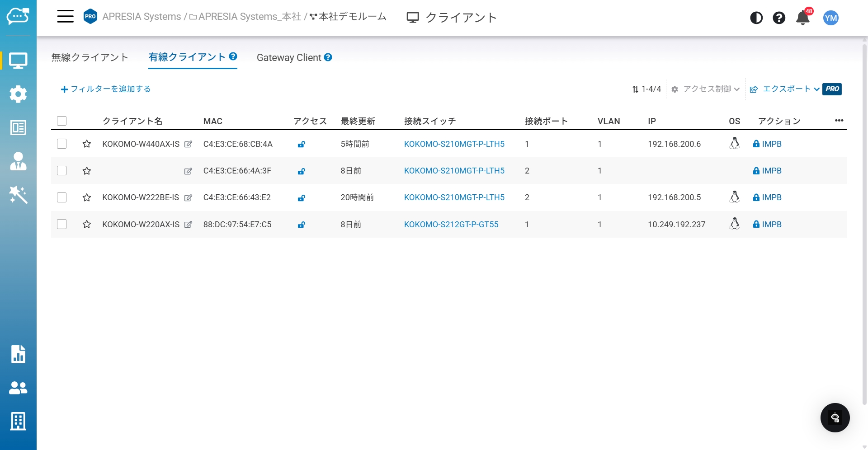Select checkbox for KOKOMO-W220AX-IS row
Viewport: 868px width, 450px height.
(62, 225)
